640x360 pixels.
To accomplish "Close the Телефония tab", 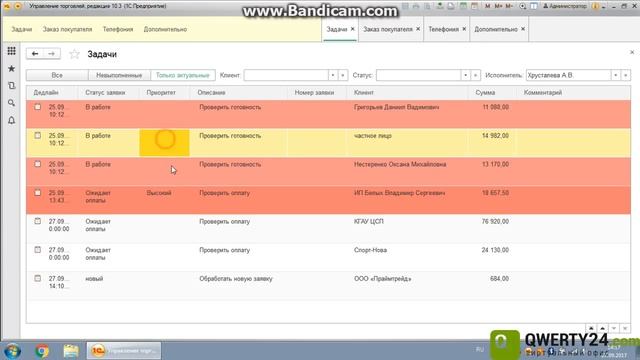I will point(464,29).
